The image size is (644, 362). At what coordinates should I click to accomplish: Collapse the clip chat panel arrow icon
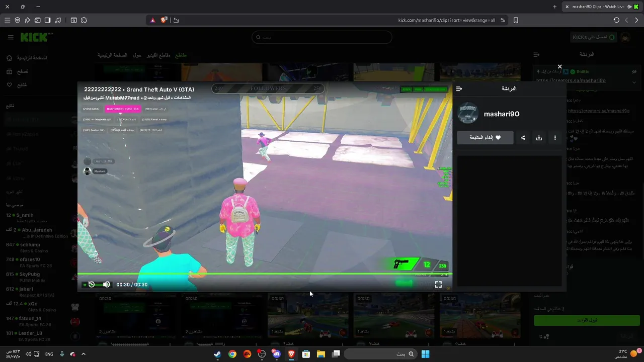(459, 88)
